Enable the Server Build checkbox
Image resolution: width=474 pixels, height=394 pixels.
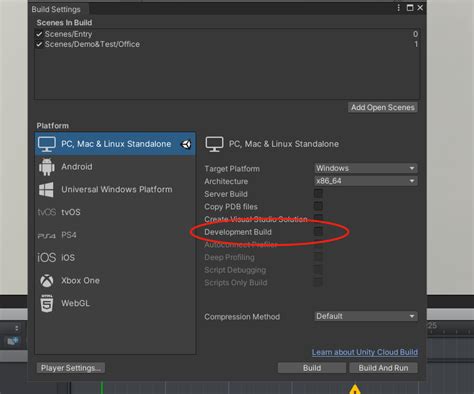pos(318,194)
